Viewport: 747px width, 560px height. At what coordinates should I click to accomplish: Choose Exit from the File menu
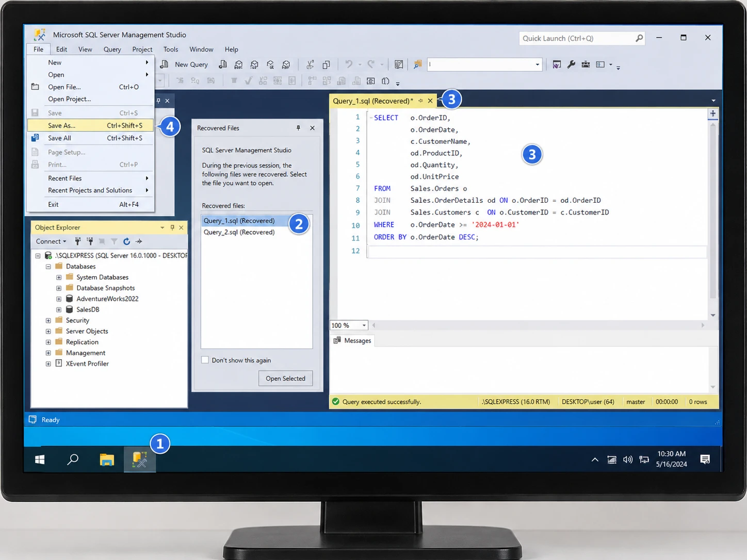(90, 204)
